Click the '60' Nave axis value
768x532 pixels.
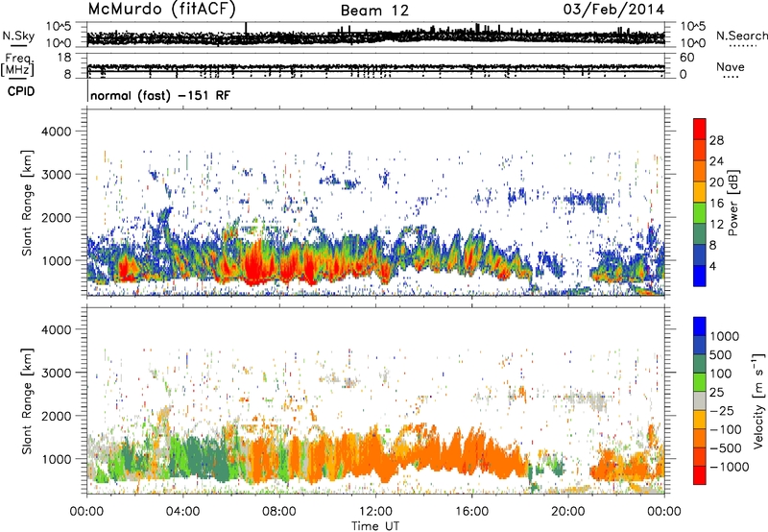(x=686, y=58)
